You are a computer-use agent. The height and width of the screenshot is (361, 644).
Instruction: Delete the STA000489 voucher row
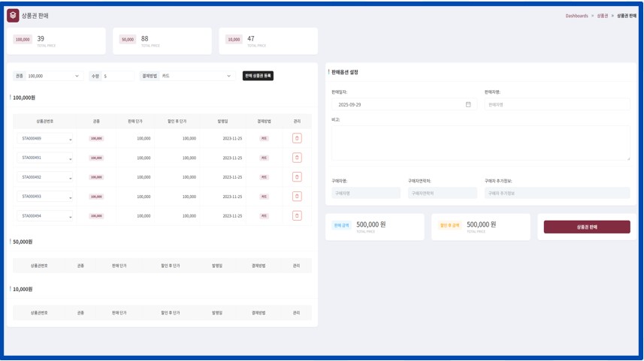[297, 139]
